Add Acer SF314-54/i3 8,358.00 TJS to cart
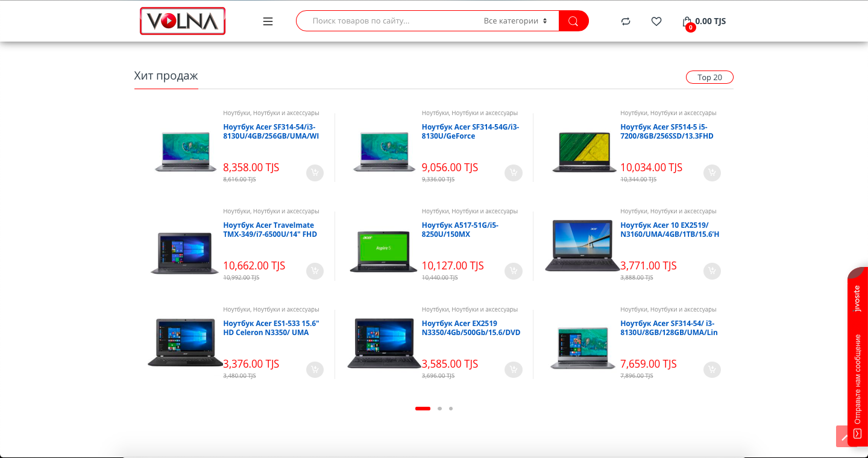 pyautogui.click(x=315, y=173)
